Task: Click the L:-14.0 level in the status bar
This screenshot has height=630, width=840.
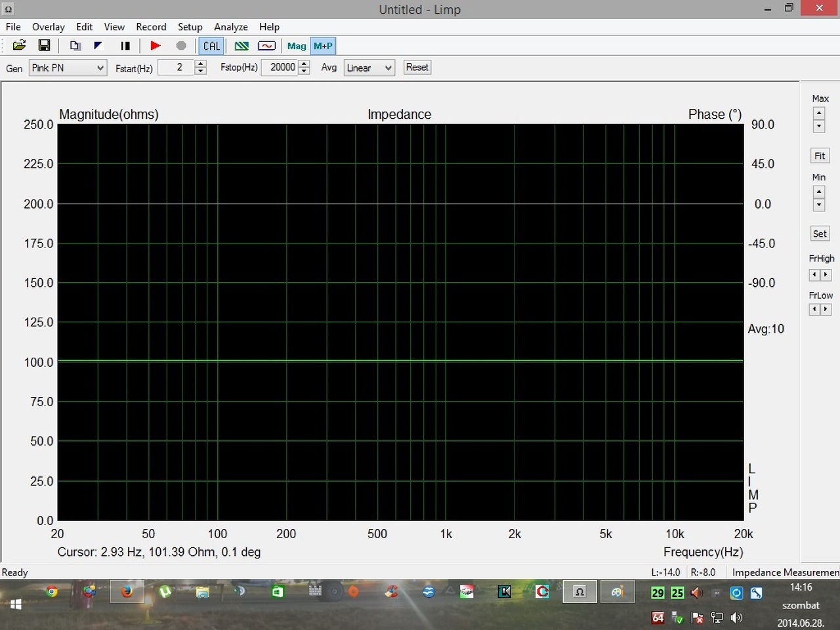Action: pos(665,572)
